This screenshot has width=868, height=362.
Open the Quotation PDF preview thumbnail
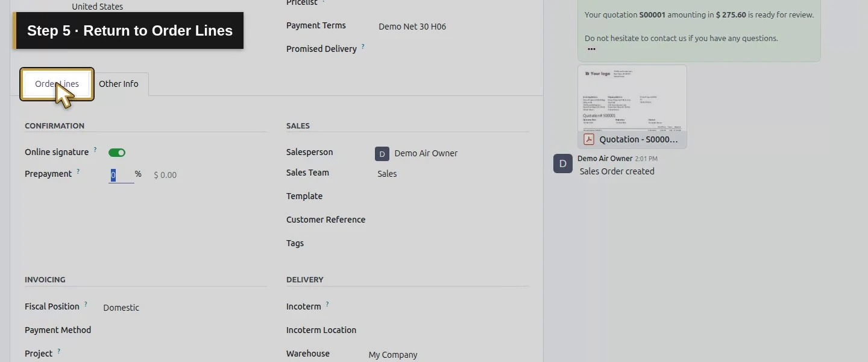(632, 98)
